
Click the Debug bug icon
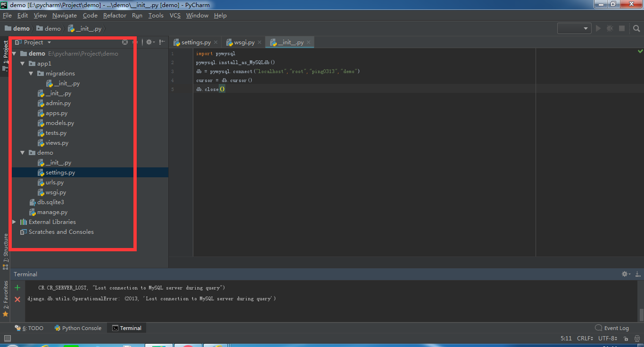point(610,28)
